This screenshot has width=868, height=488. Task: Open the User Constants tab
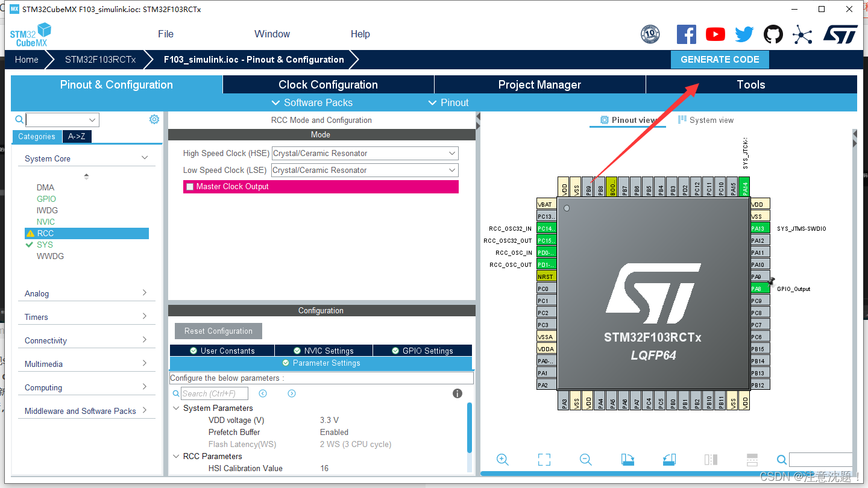point(222,351)
